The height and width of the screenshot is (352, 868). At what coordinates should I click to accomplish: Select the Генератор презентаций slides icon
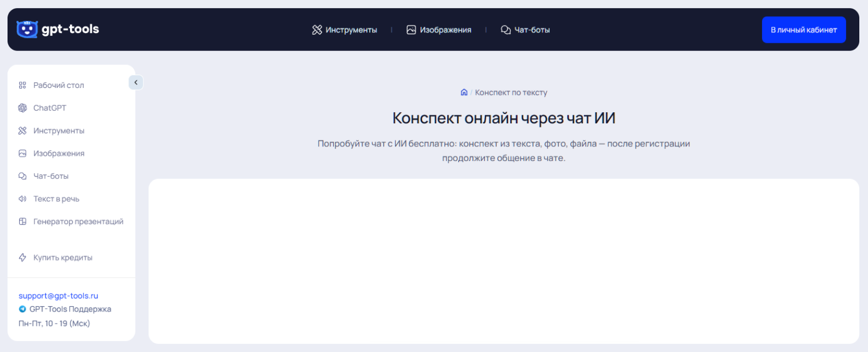coord(22,221)
